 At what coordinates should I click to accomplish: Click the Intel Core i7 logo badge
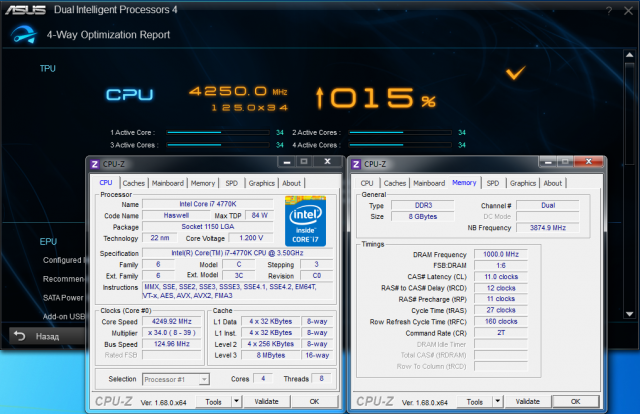[305, 221]
